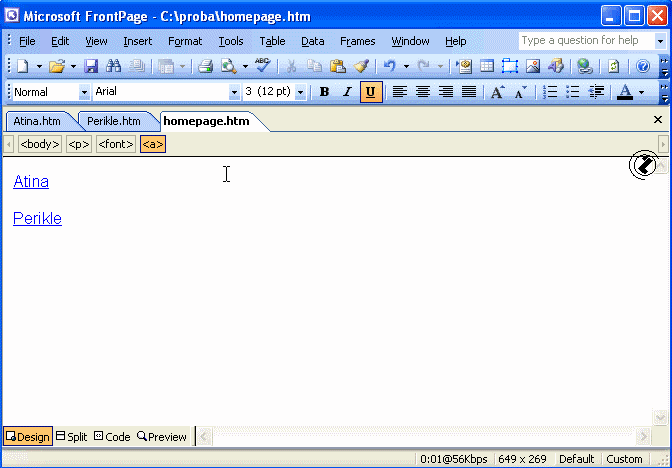672x468 pixels.
Task: Click the Undo arrow icon
Action: (x=389, y=66)
